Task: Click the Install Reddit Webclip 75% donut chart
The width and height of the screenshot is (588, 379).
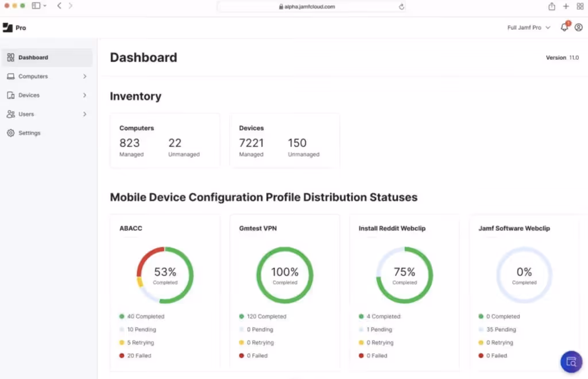Action: (x=404, y=275)
